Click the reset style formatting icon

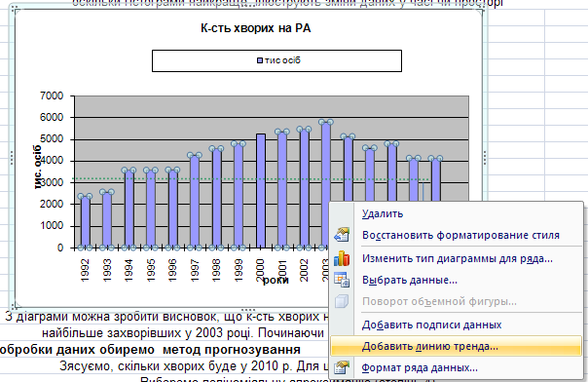[x=342, y=235]
